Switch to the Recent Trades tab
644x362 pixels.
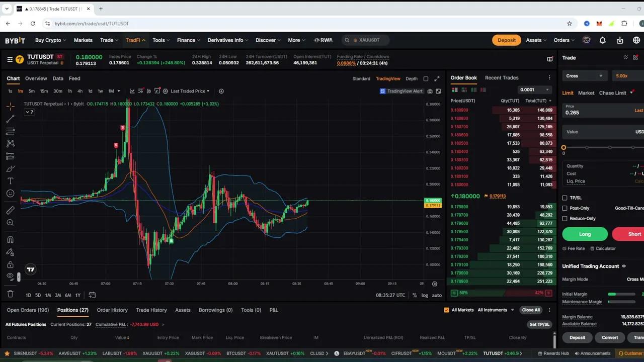[502, 78]
